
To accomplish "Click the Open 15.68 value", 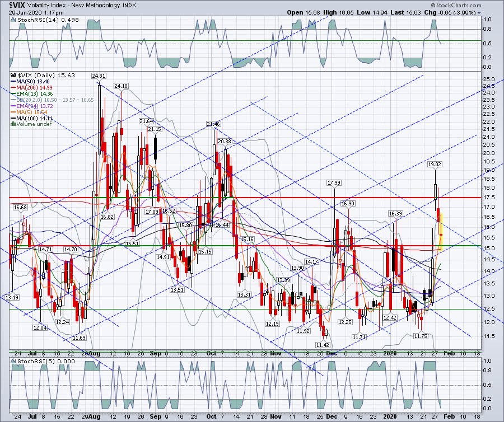I will click(x=304, y=12).
